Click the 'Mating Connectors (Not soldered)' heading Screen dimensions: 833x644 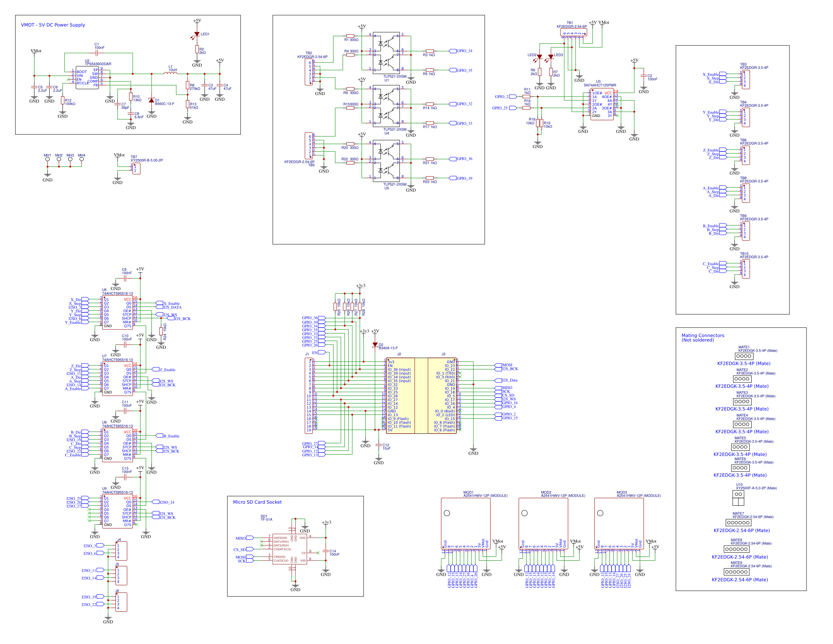(702, 338)
